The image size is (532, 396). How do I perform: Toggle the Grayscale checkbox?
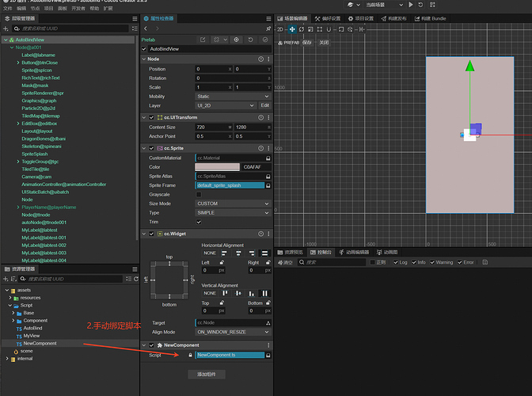[x=199, y=194]
